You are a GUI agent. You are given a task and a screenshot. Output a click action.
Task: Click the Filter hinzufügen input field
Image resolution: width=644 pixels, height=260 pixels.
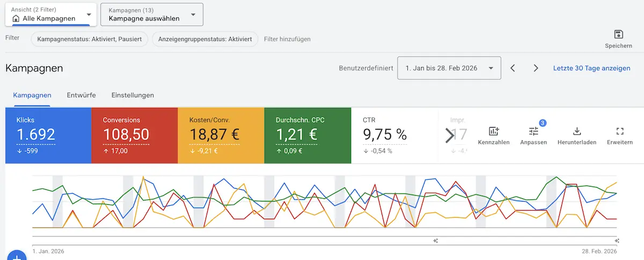tap(287, 39)
